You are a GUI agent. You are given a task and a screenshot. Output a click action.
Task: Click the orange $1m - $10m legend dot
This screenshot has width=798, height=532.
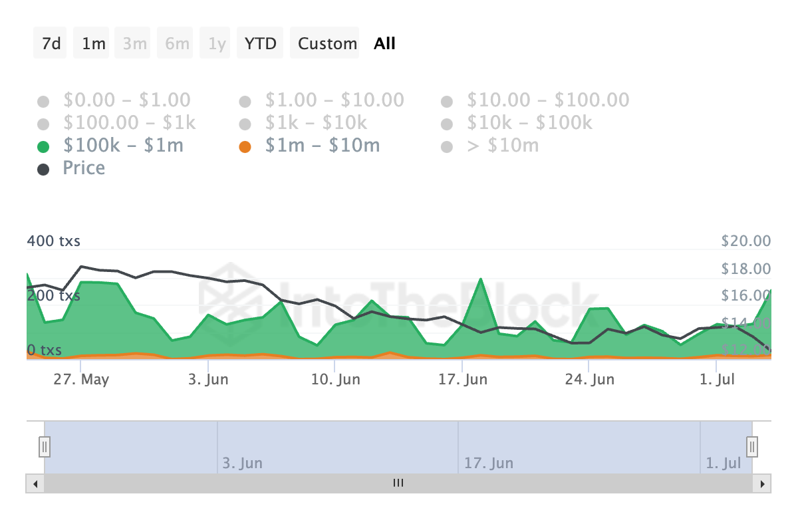(245, 146)
